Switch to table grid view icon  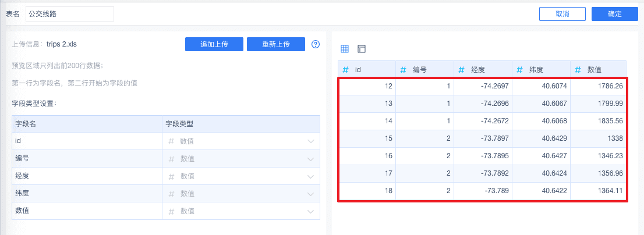345,49
